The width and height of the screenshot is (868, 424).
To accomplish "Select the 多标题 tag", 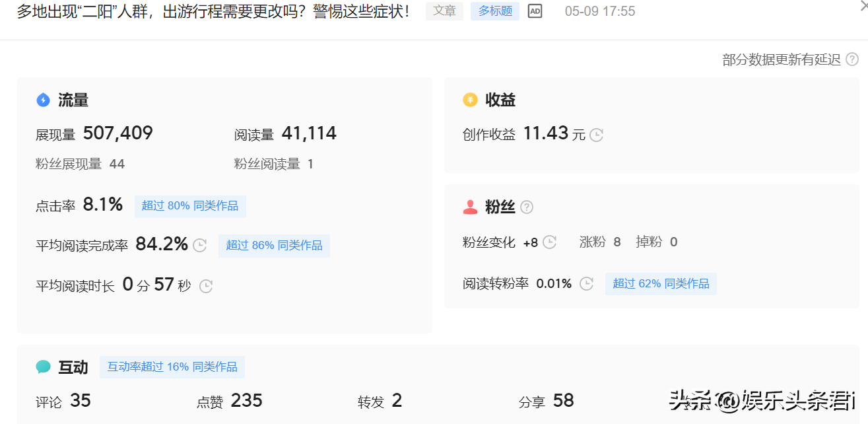I will [495, 11].
